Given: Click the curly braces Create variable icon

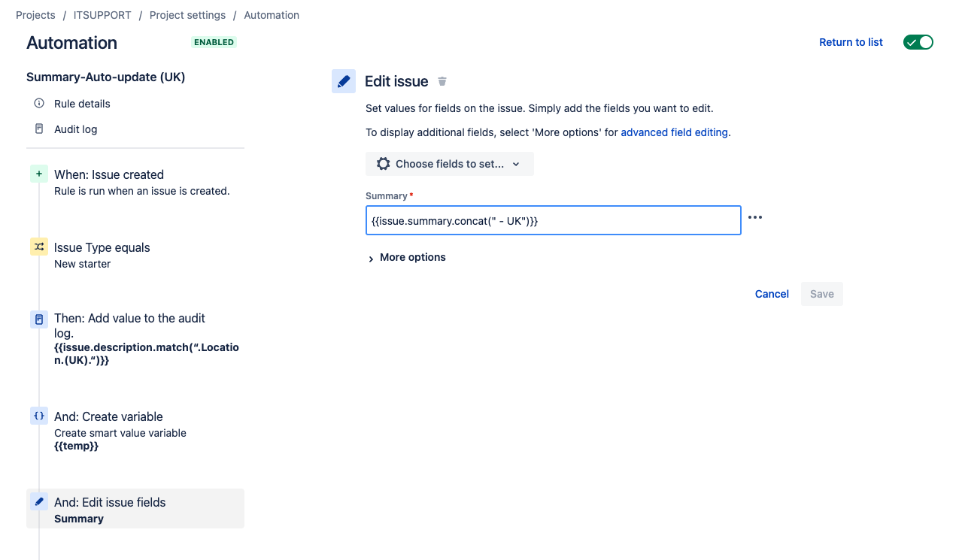Looking at the screenshot, I should (39, 416).
